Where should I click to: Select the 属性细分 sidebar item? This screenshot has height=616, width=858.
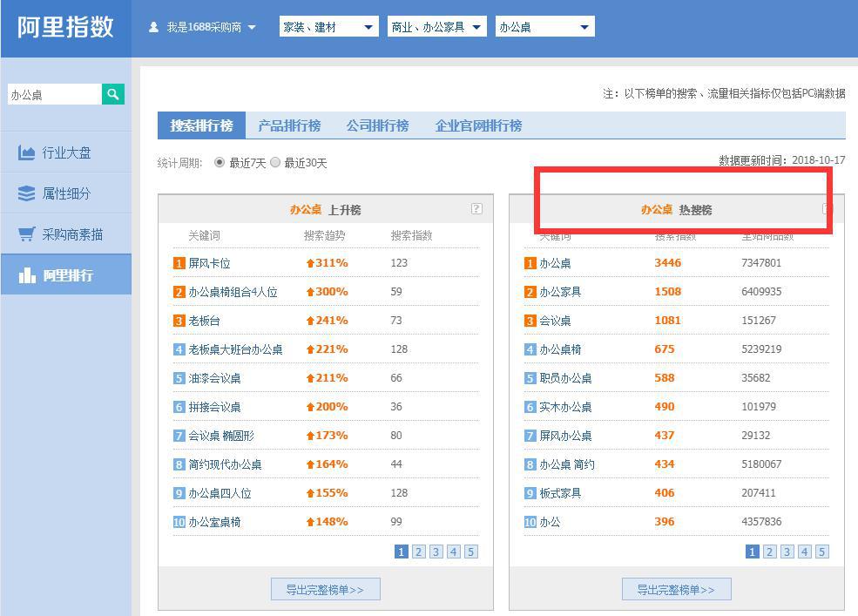tap(66, 193)
